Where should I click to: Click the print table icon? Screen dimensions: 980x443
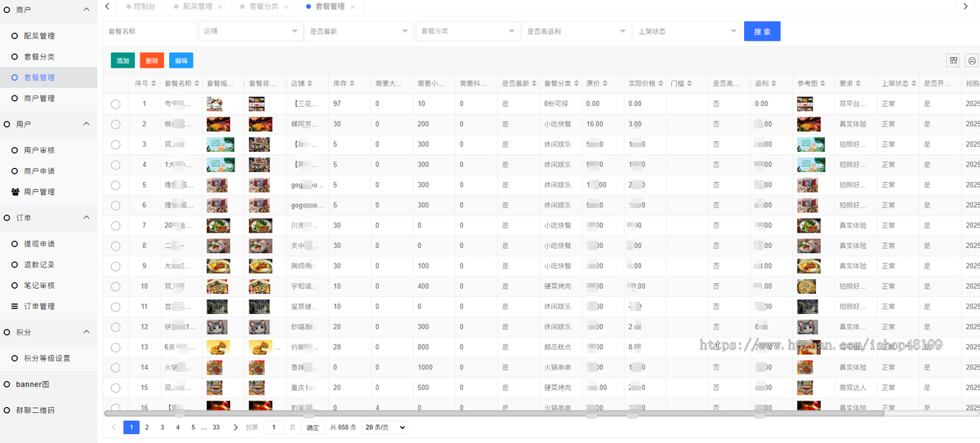point(972,60)
